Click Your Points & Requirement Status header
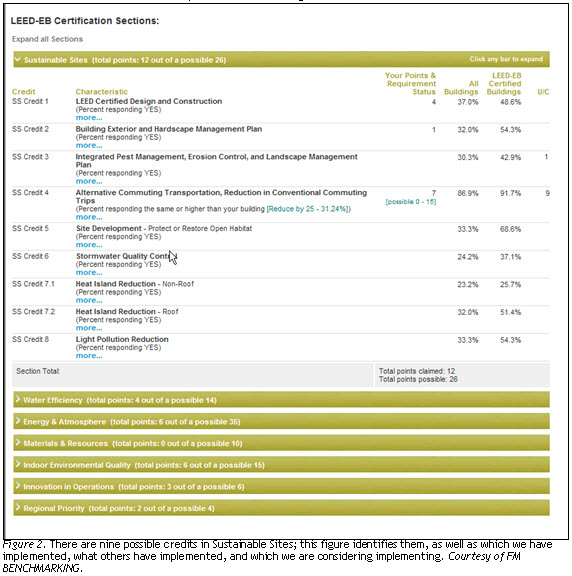Viewport: 572px width, 576px height. point(410,84)
